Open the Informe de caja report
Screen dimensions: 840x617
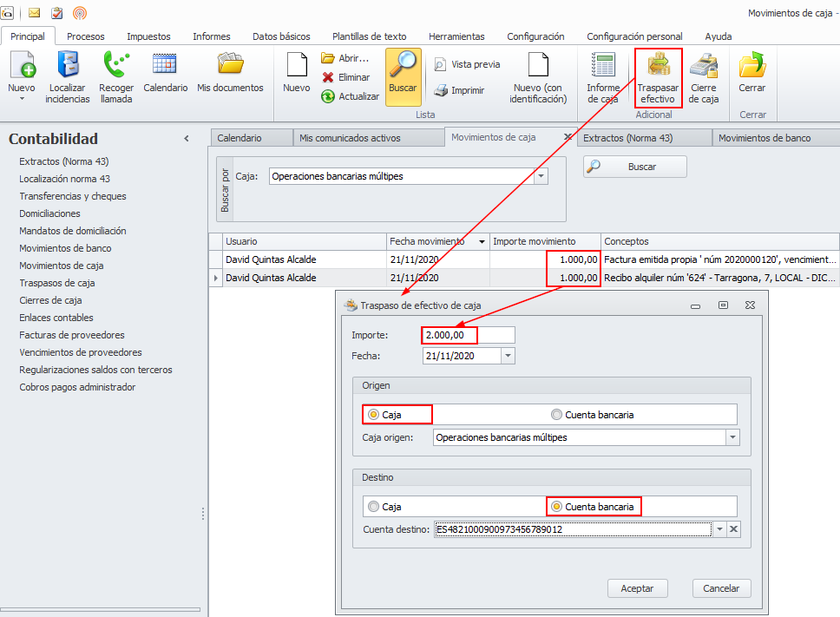pos(602,76)
